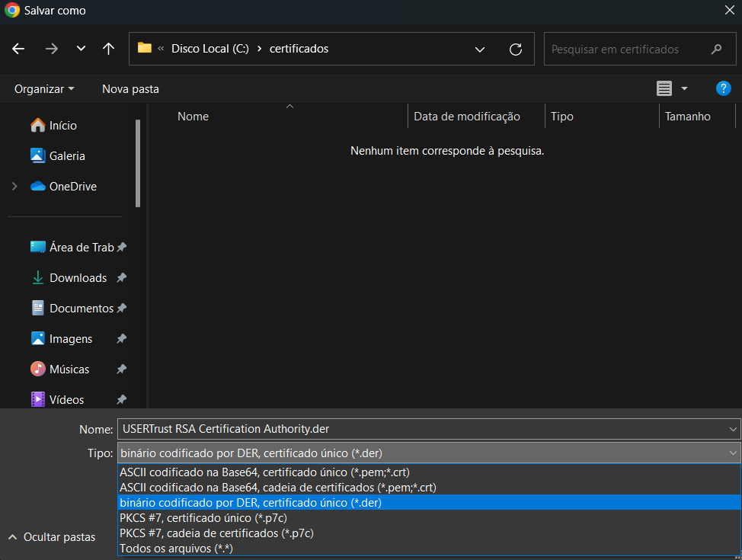Viewport: 742px width, 560px height.
Task: Open address bar history dropdown
Action: click(480, 50)
